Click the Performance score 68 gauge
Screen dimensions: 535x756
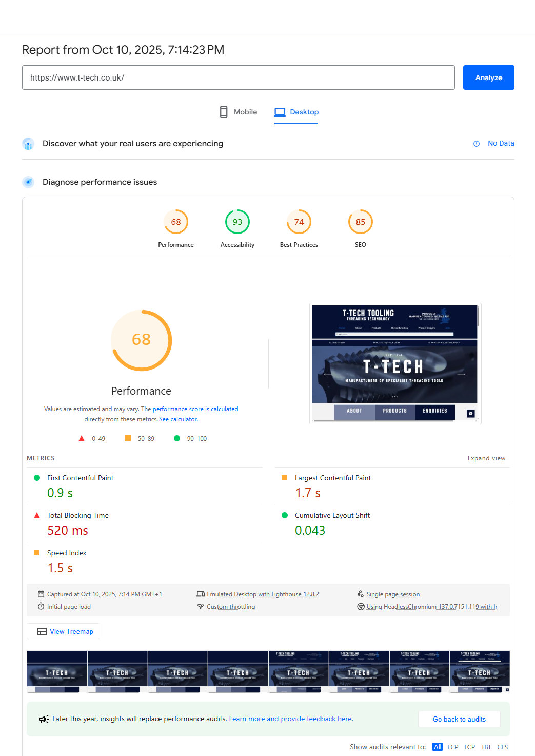click(x=176, y=222)
